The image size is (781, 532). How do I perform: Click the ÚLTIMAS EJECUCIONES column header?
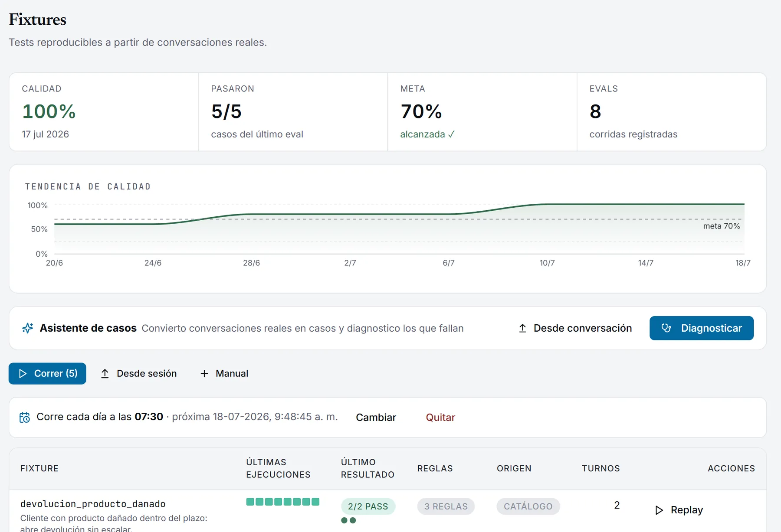278,468
